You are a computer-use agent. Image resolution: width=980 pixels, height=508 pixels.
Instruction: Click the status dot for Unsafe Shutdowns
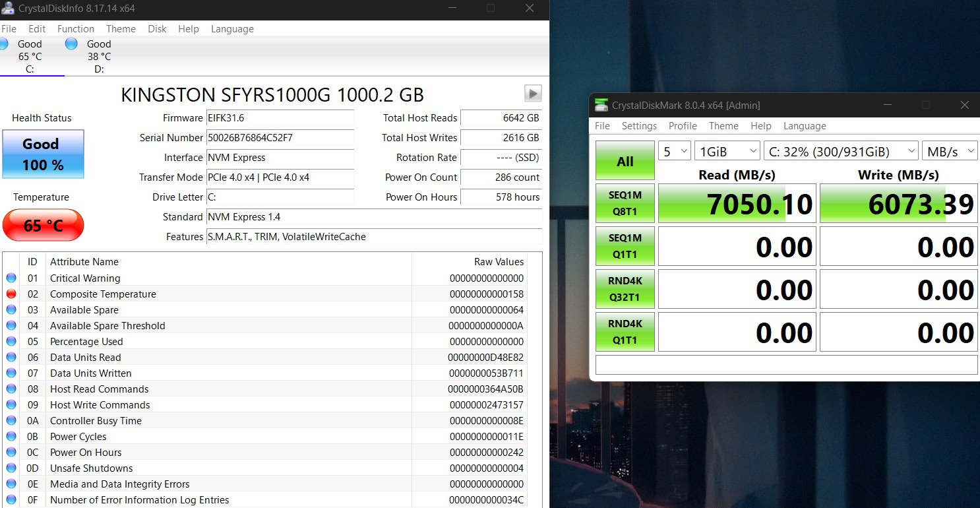(x=11, y=468)
